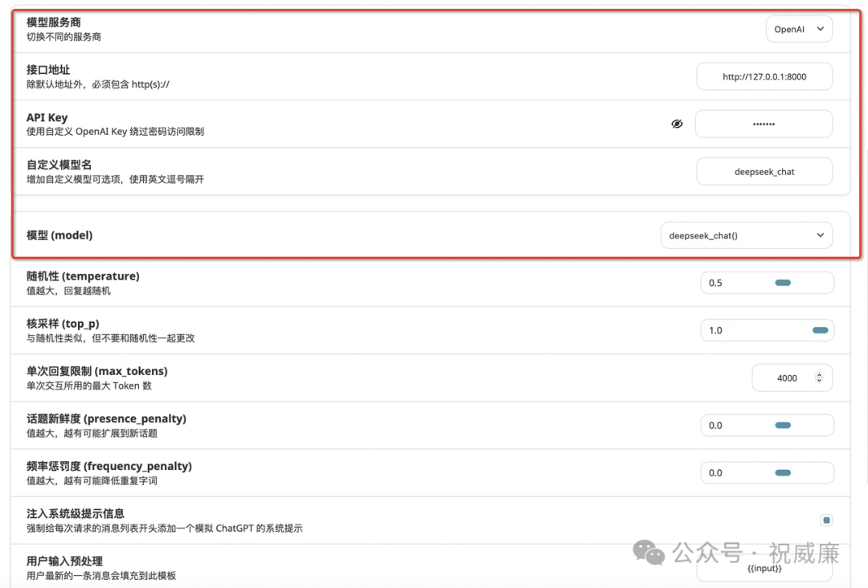The image size is (868, 588).
Task: Click the max_tokens stepper up arrow
Action: (x=817, y=374)
